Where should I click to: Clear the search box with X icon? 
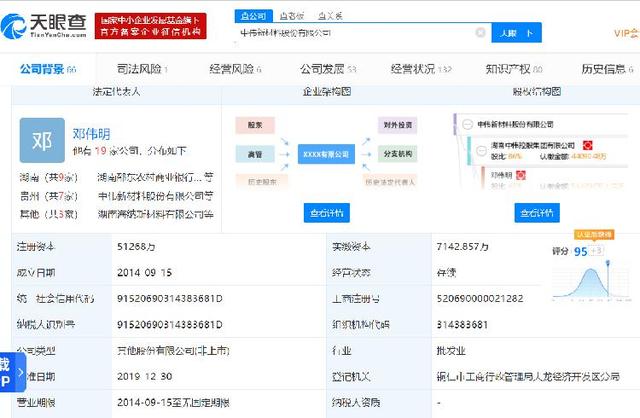[481, 32]
